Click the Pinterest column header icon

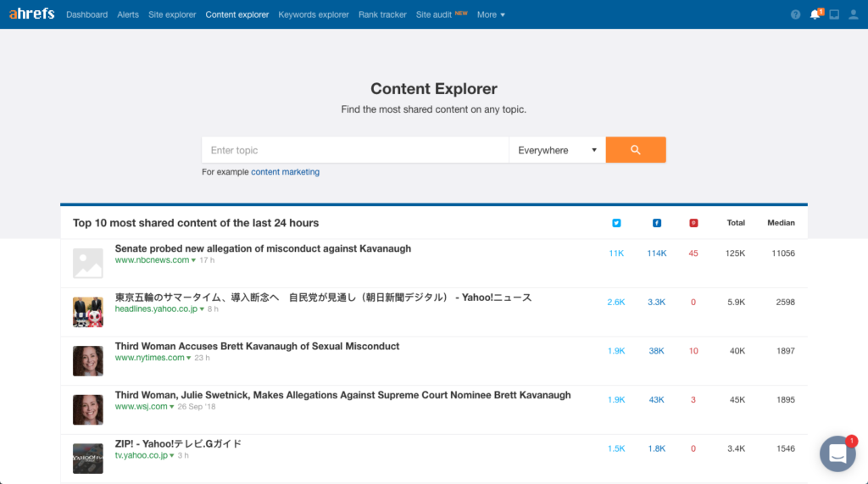pyautogui.click(x=693, y=223)
